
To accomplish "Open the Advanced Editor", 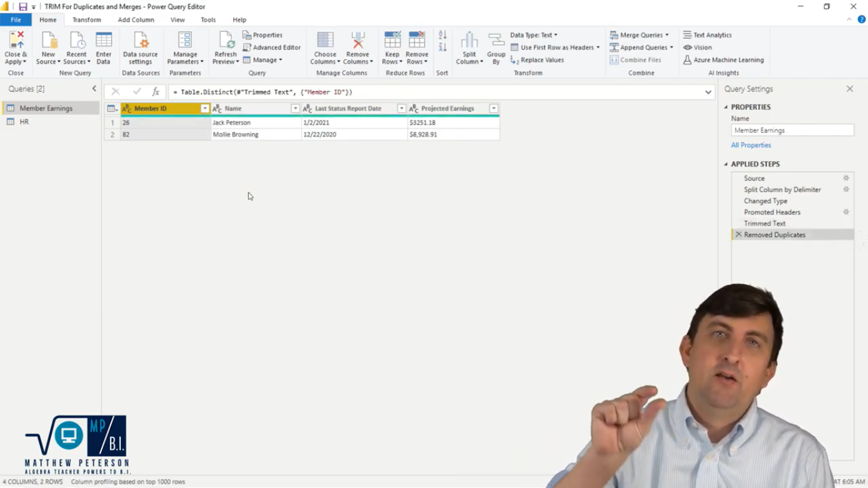I will pyautogui.click(x=271, y=48).
